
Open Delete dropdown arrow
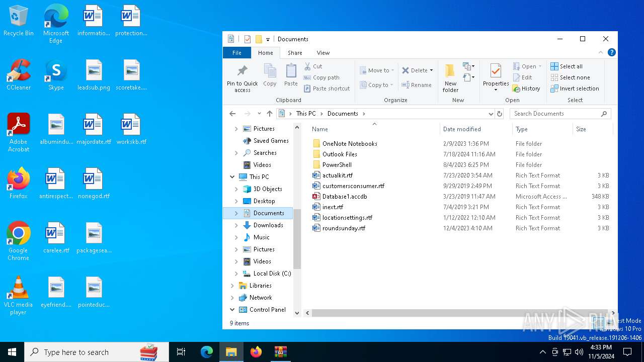[431, 70]
